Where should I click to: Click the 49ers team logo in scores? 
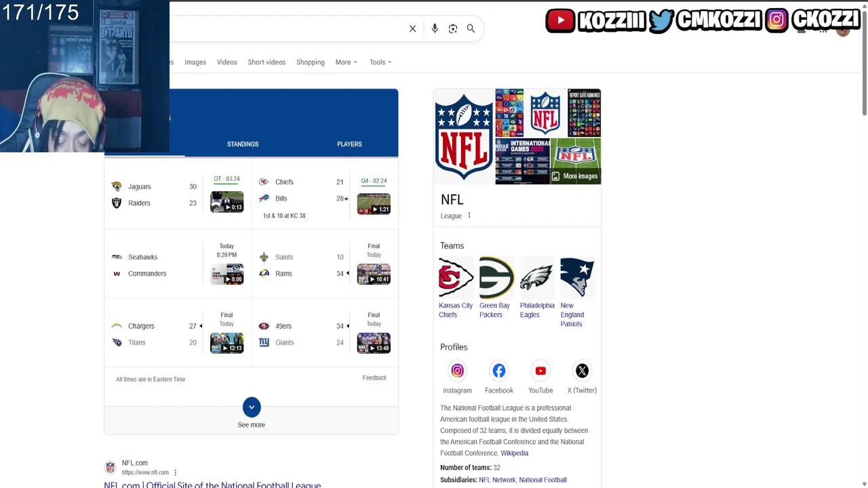point(264,326)
